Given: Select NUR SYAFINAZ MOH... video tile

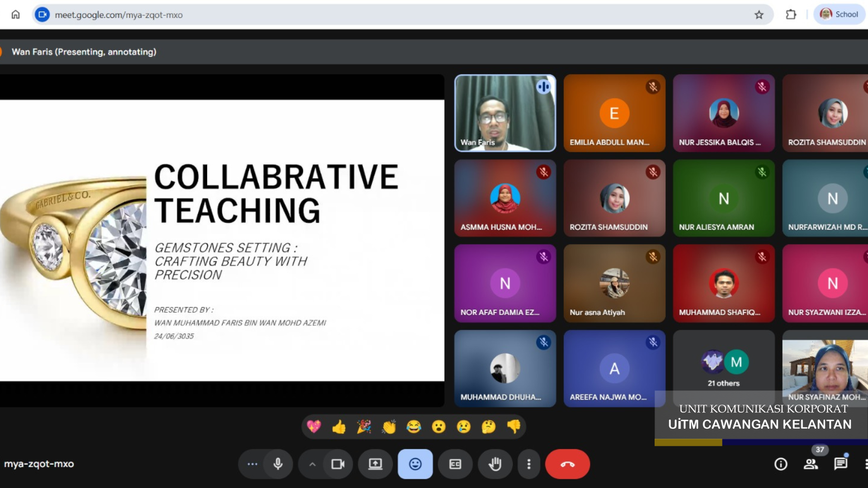Looking at the screenshot, I should coord(826,368).
